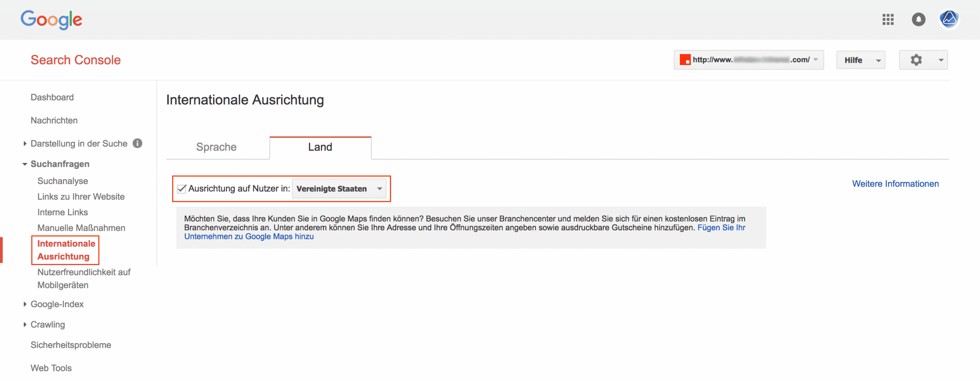The height and width of the screenshot is (381, 980).
Task: Open Manuelle Maßnahmen page
Action: pyautogui.click(x=81, y=228)
